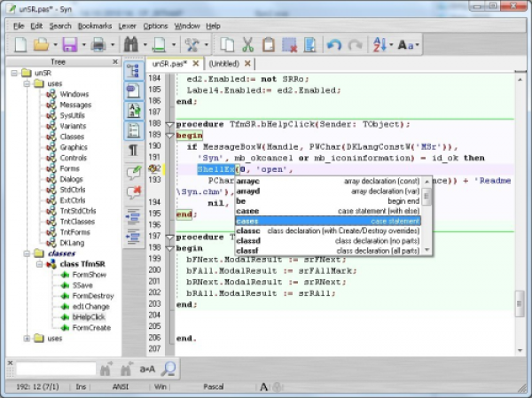
Task: Toggle non-printable characters pilcrow button
Action: 134,151
